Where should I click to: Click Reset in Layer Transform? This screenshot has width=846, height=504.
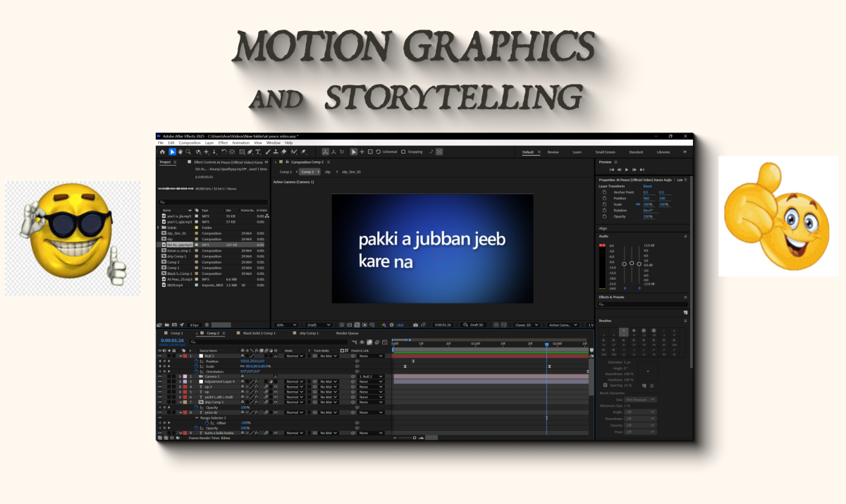(x=647, y=186)
